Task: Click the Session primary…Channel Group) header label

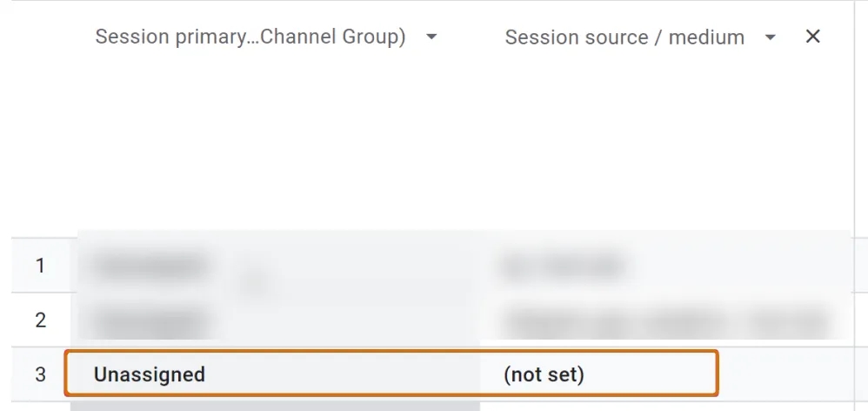Action: [250, 37]
